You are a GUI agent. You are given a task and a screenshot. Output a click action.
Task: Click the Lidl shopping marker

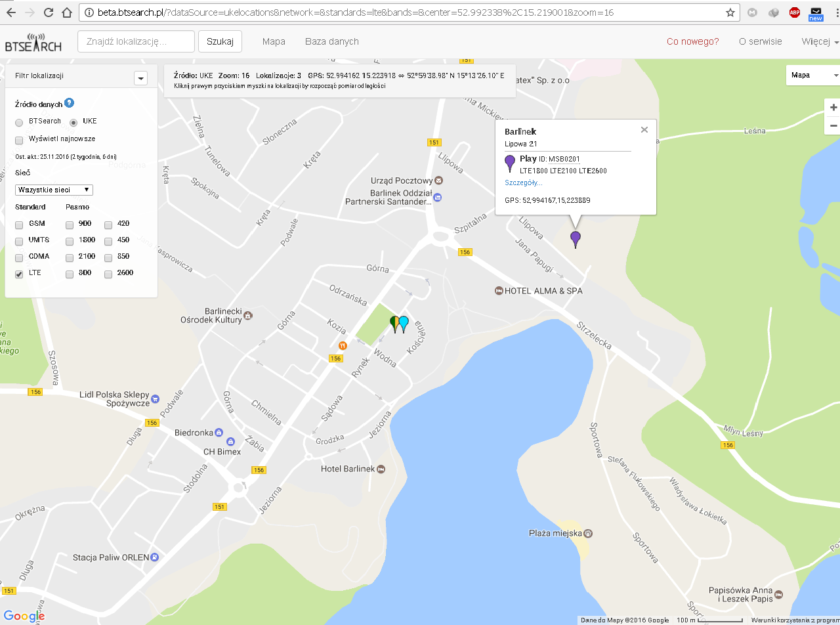click(156, 399)
